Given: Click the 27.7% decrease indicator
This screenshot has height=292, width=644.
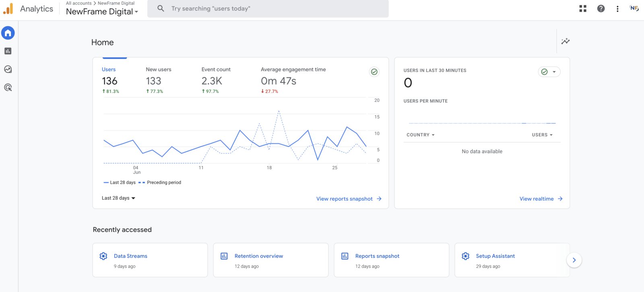Looking at the screenshot, I should (x=269, y=91).
